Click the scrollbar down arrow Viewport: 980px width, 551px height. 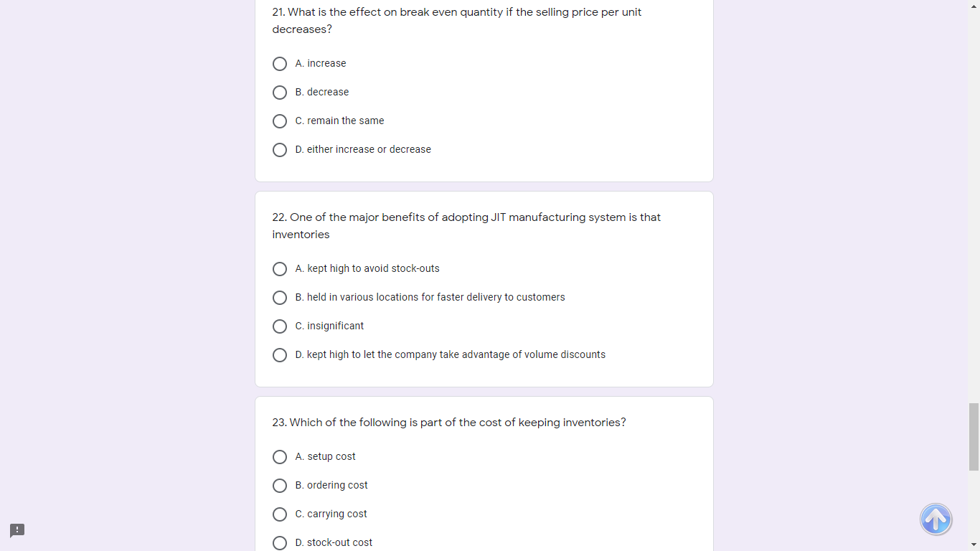(x=975, y=545)
